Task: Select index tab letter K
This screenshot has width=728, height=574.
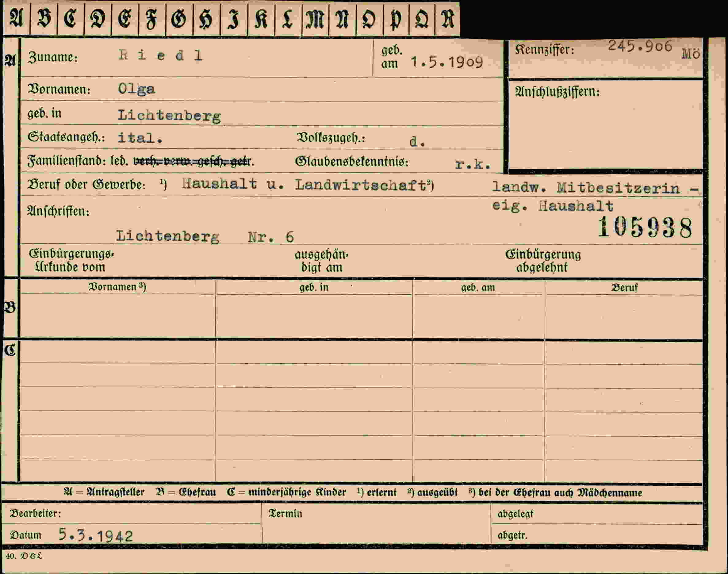Action: click(261, 18)
